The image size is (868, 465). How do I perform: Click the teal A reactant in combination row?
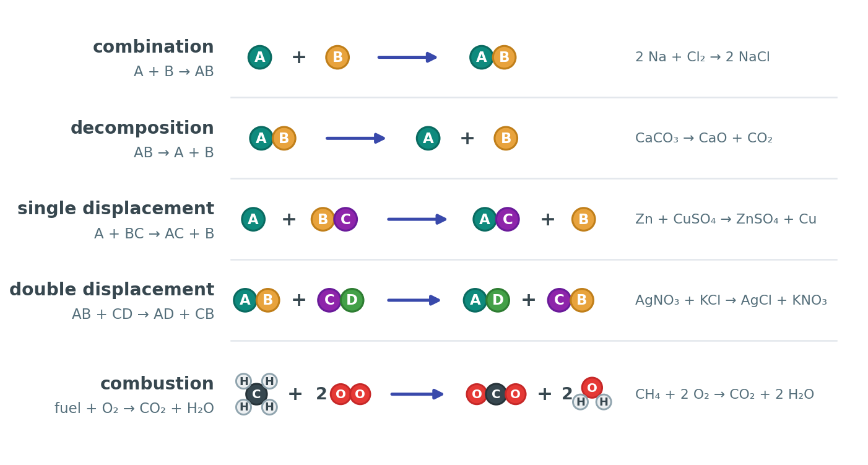point(259,58)
